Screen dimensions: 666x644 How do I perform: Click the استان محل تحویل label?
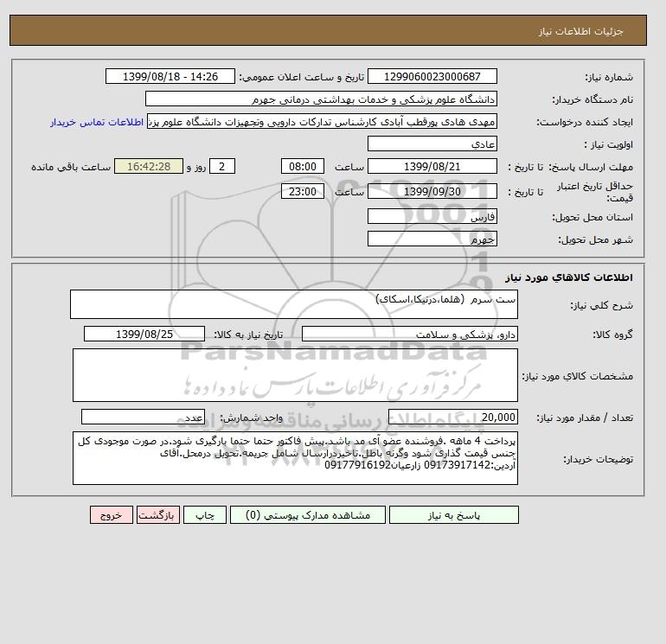click(592, 217)
